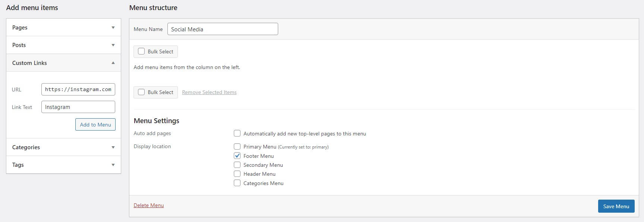Expand the Posts panel arrow
The height and width of the screenshot is (222, 644).
tap(113, 45)
